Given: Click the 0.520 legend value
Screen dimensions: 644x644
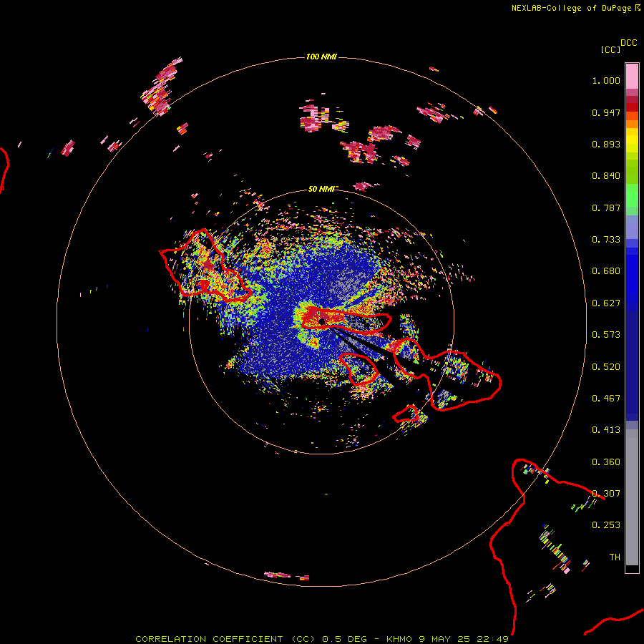Looking at the screenshot, I should (606, 366).
